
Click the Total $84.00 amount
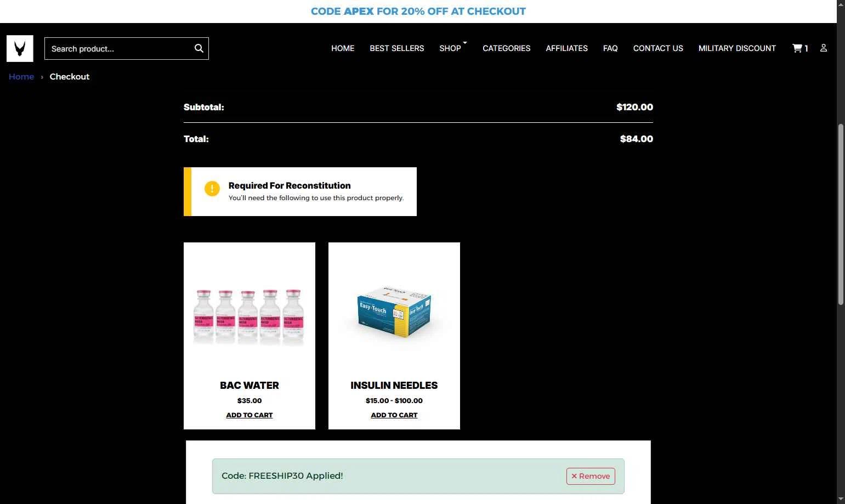[637, 139]
